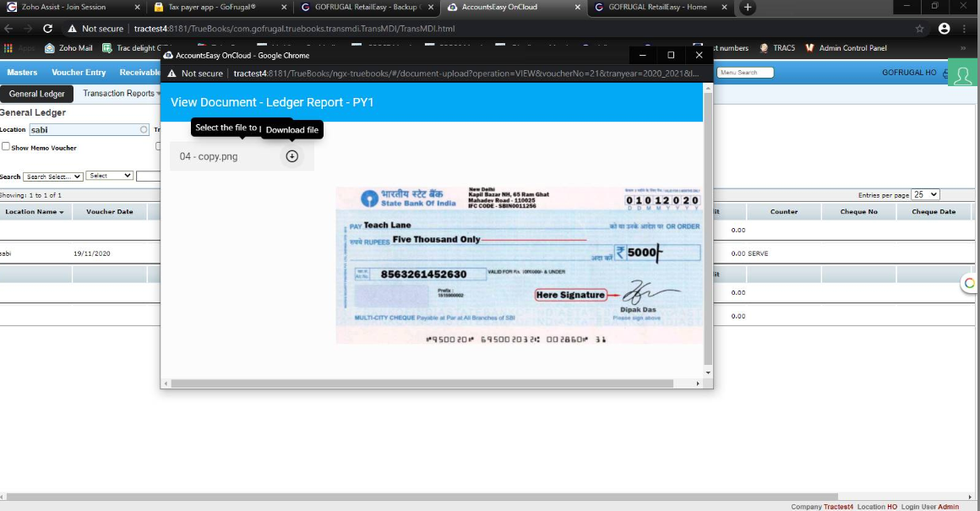
Task: Click the cheque image preview
Action: [520, 265]
